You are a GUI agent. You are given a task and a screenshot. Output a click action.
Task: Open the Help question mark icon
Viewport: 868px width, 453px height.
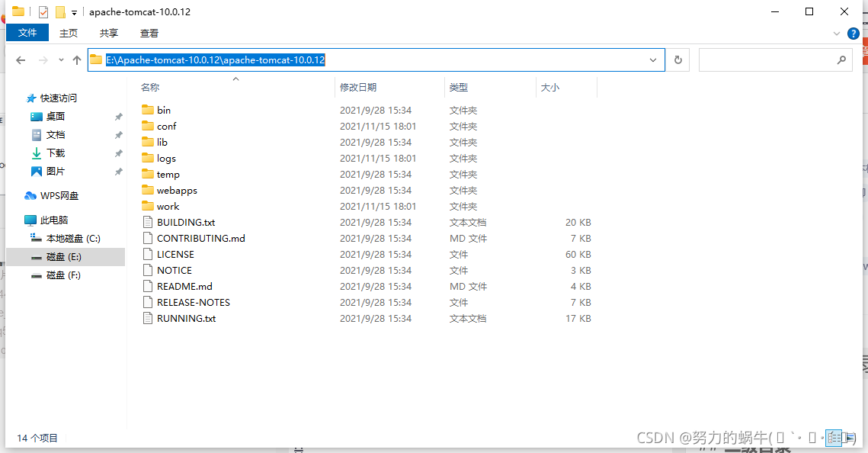click(x=854, y=34)
